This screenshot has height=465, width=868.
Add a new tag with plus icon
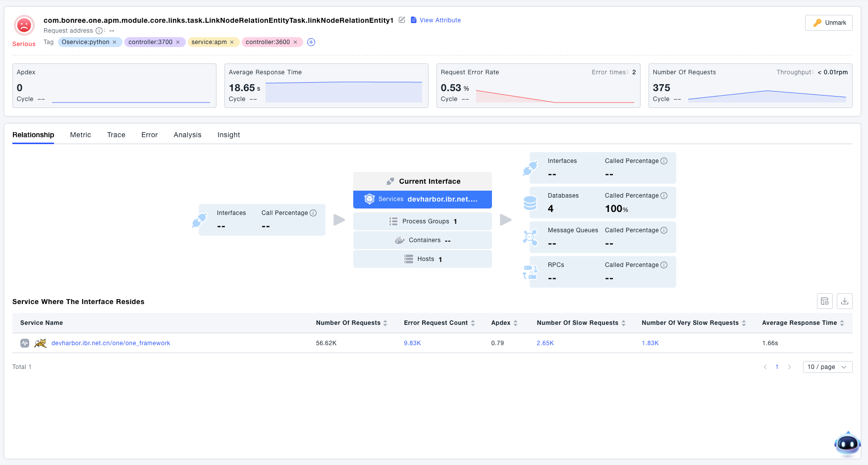[x=311, y=42]
